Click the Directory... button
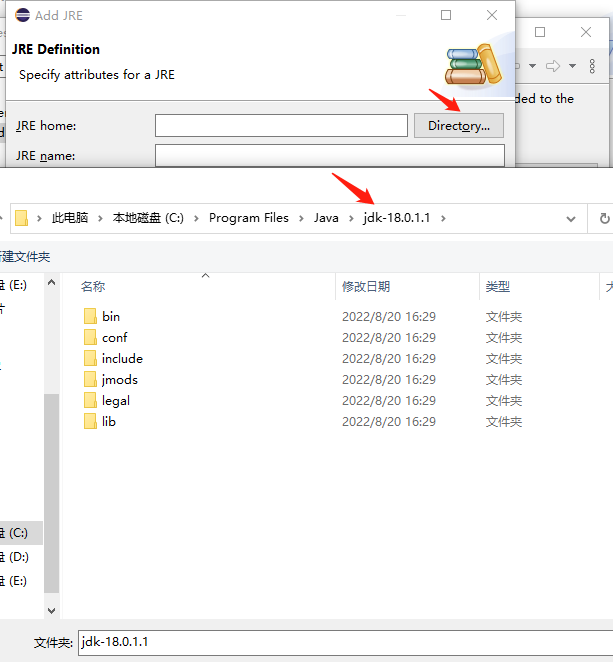This screenshot has height=662, width=613. tap(458, 125)
